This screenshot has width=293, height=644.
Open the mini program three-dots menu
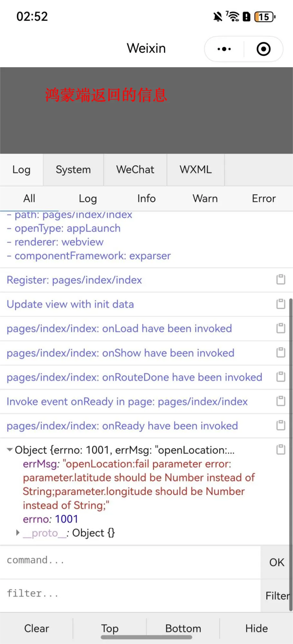tap(224, 49)
